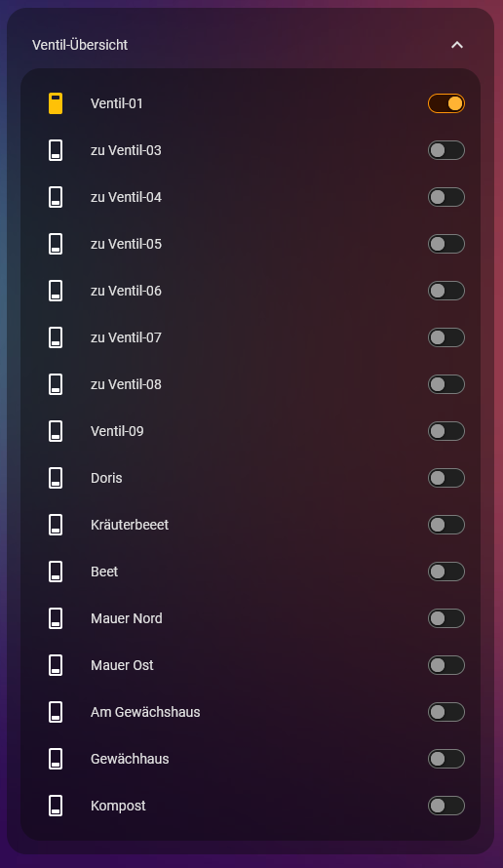Click the switch icon next to zu Ventil-03
This screenshot has height=868, width=503.
[x=56, y=150]
